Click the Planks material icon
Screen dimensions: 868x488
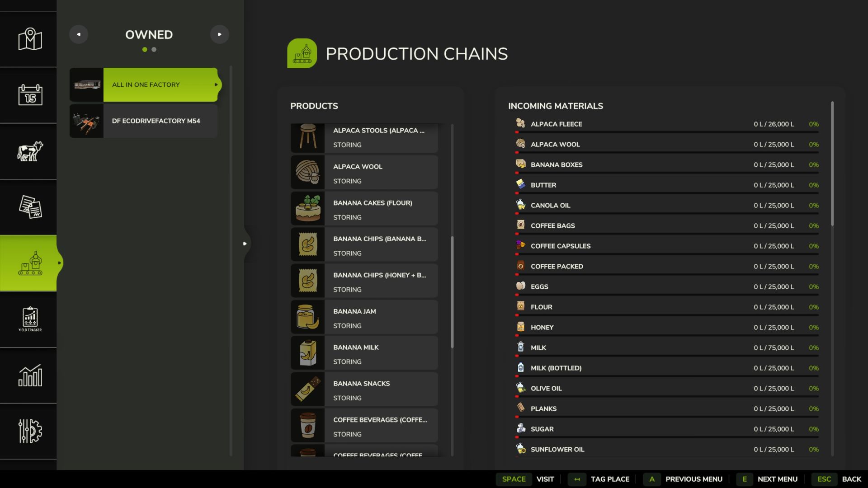click(x=520, y=408)
